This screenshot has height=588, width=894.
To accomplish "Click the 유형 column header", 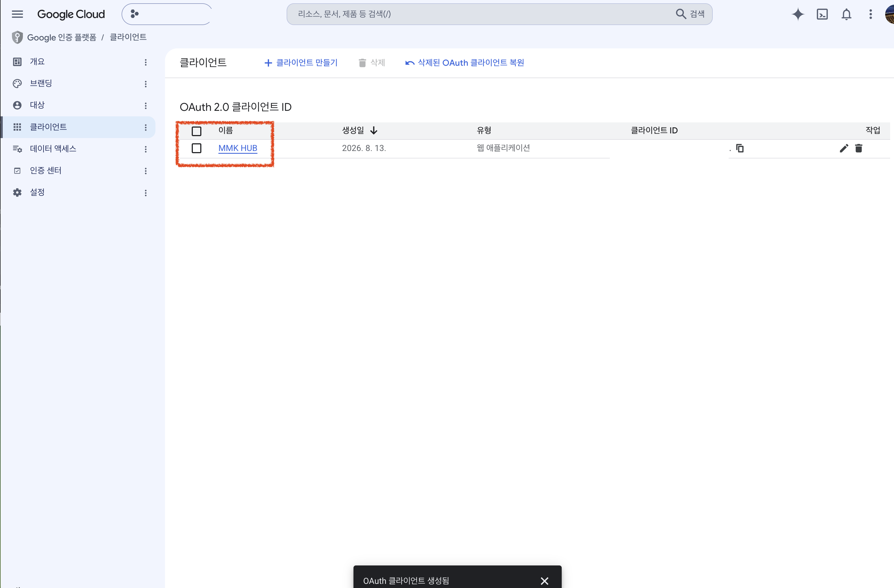I will [484, 130].
